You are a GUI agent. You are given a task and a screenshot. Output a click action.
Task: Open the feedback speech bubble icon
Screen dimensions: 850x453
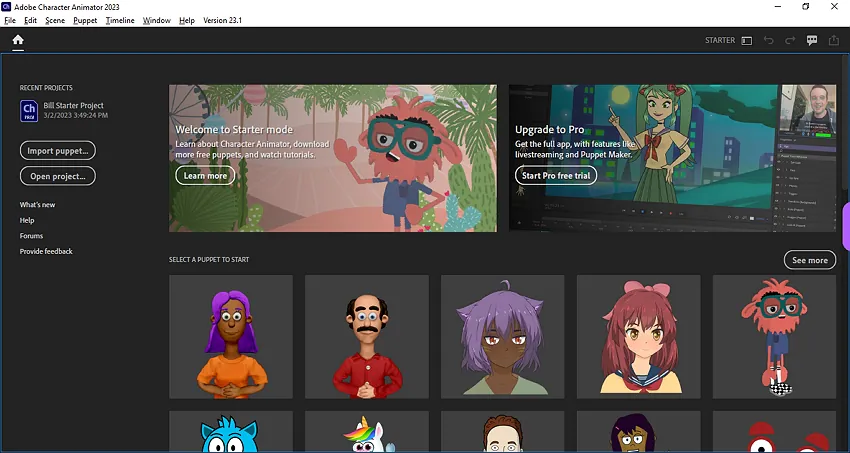(x=812, y=40)
